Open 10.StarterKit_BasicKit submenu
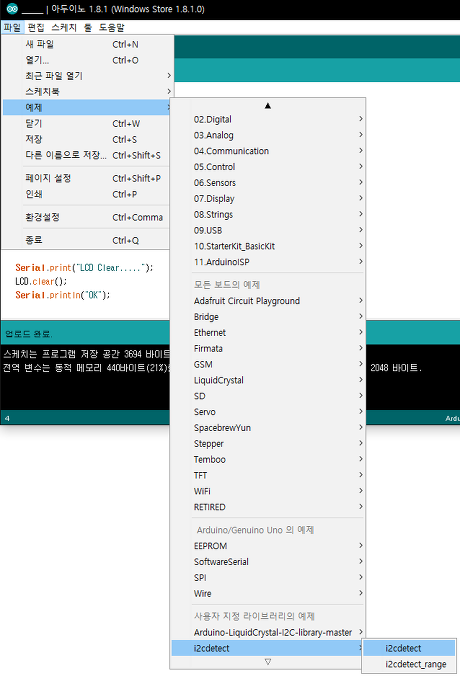460x676 pixels. 268,246
